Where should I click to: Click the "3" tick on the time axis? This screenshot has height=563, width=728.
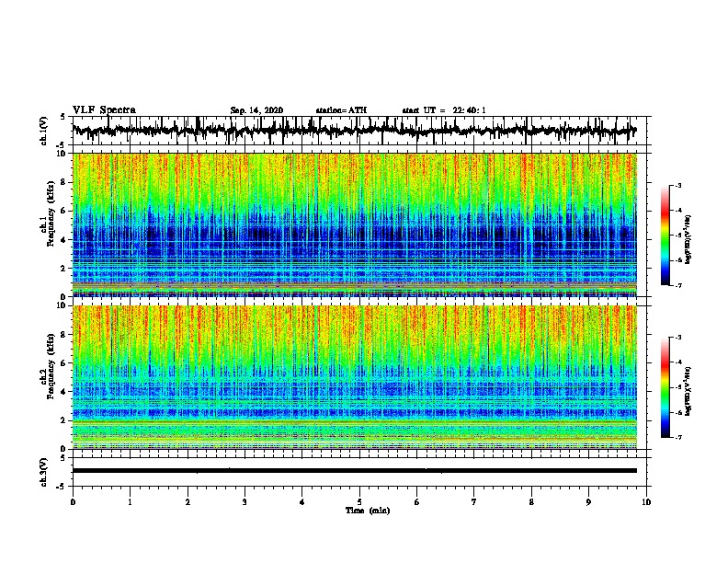[x=245, y=502]
